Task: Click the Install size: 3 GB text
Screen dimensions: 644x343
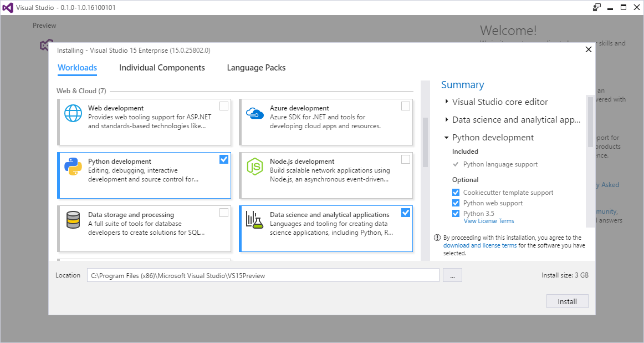Action: tap(565, 275)
